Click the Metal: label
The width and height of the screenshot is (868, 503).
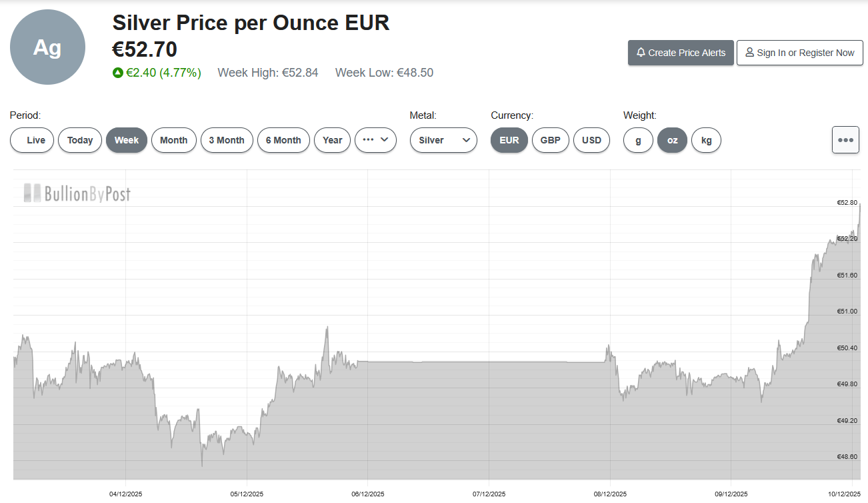pyautogui.click(x=423, y=115)
